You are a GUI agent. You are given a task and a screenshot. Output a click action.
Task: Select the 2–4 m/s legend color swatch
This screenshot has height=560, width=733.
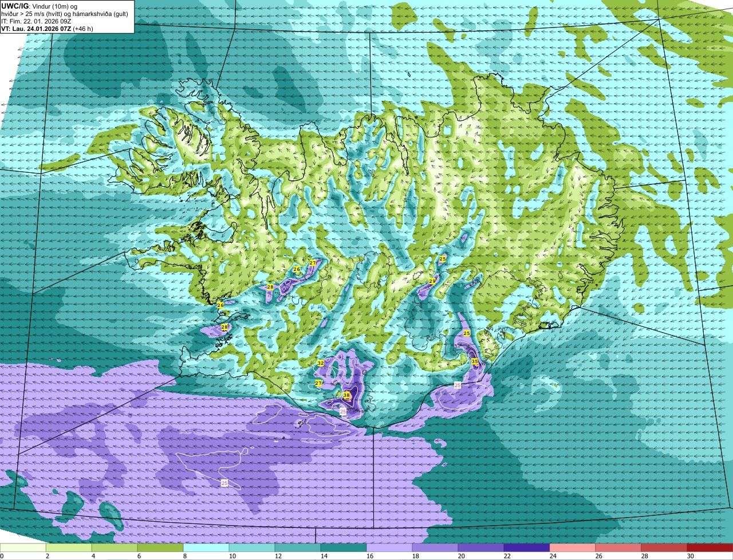coord(69,548)
